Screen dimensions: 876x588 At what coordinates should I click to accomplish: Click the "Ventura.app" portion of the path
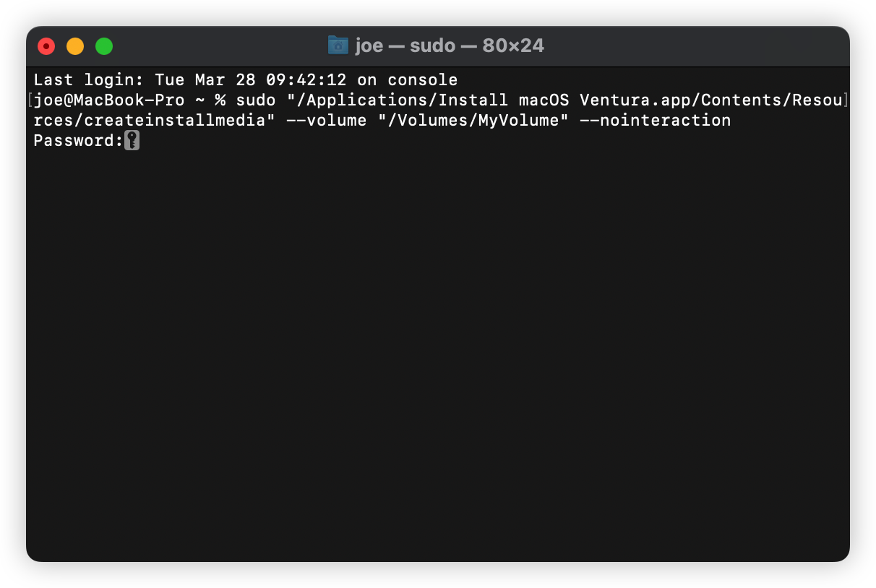635,100
